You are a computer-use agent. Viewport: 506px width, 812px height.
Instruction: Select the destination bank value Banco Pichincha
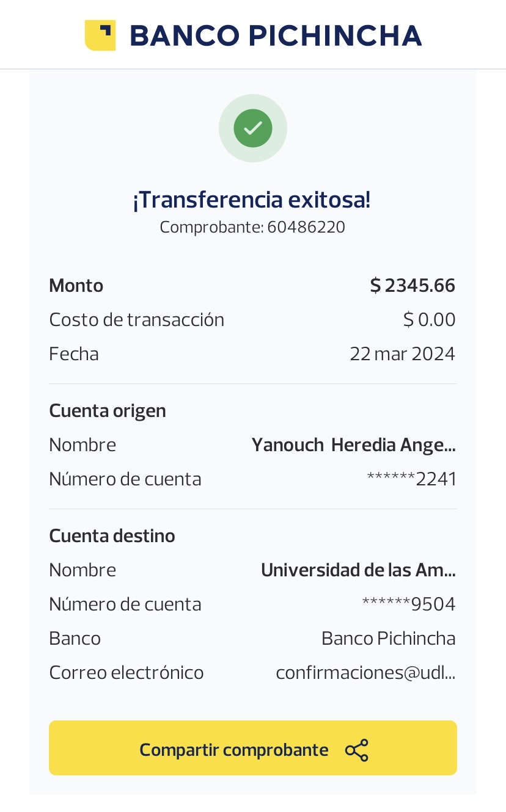[x=388, y=639]
